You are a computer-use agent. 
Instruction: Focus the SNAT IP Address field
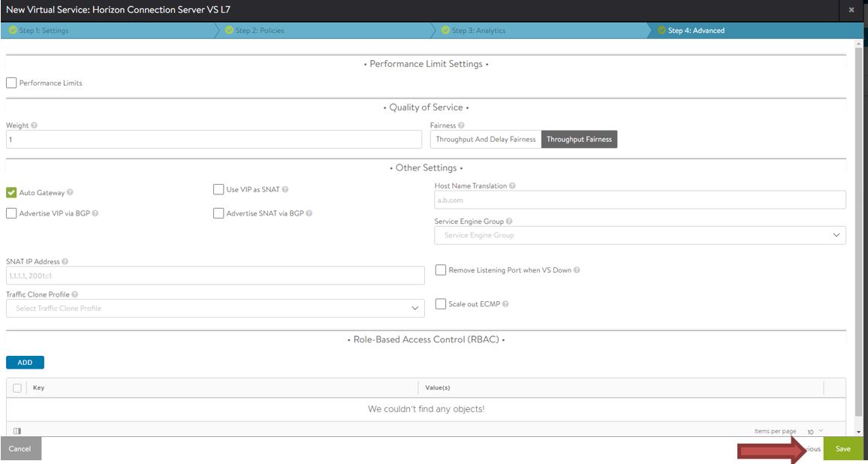[x=215, y=276]
